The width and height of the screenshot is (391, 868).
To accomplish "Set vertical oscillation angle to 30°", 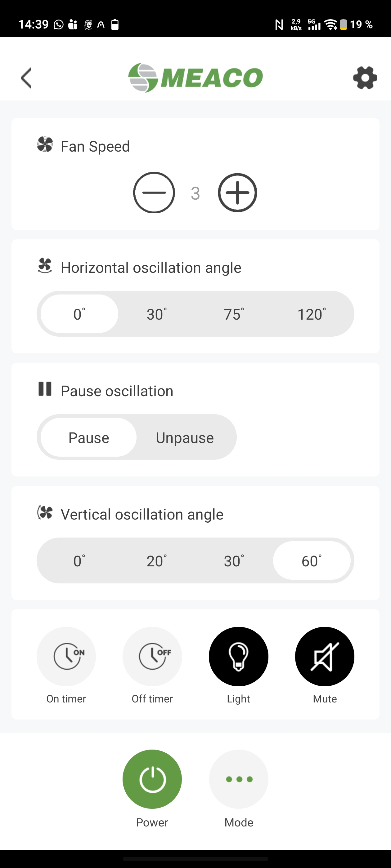I will 234,561.
